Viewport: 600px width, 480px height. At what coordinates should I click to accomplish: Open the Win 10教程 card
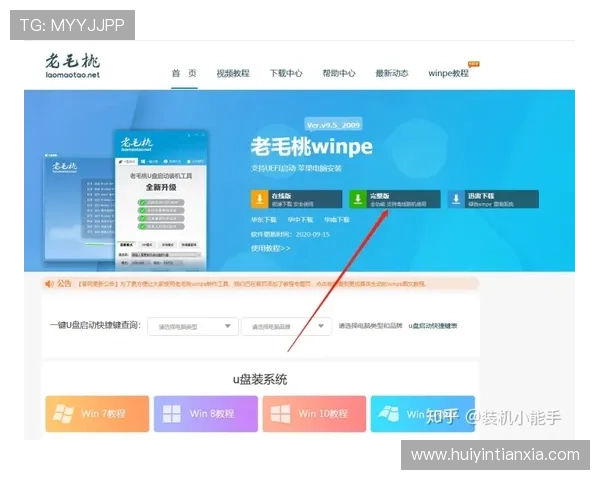pos(314,414)
